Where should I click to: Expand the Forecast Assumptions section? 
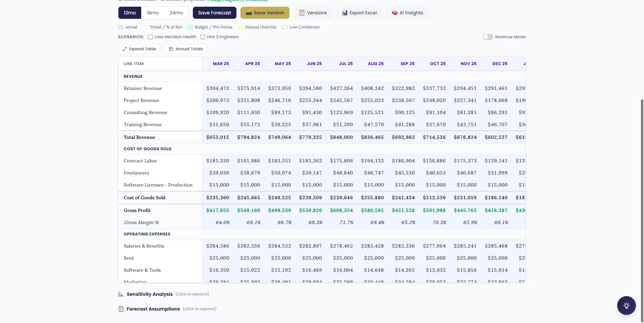153,309
